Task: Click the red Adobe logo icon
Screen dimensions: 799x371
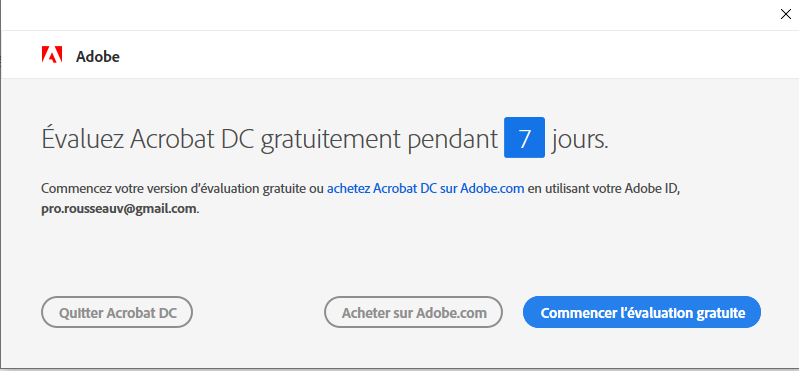Action: 52,55
